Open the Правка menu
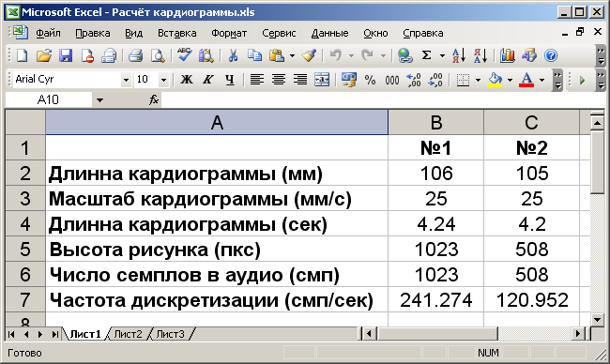The image size is (610, 364). pyautogui.click(x=93, y=34)
